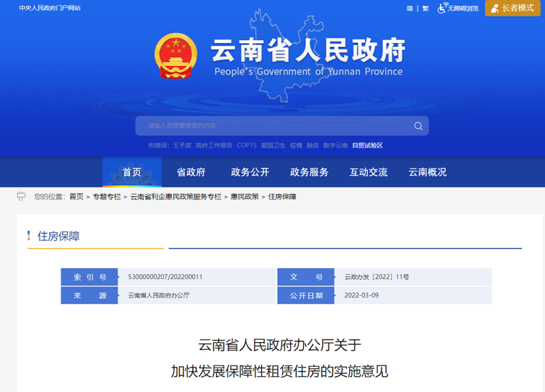Click the wheelchair accessibility browsing icon
The height and width of the screenshot is (392, 545).
coord(442,8)
